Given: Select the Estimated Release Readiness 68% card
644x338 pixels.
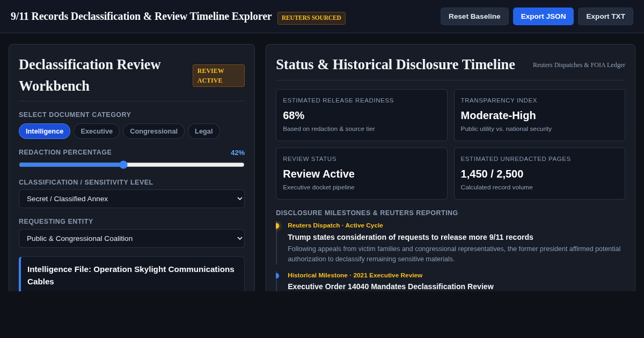Looking at the screenshot, I should pos(361,115).
